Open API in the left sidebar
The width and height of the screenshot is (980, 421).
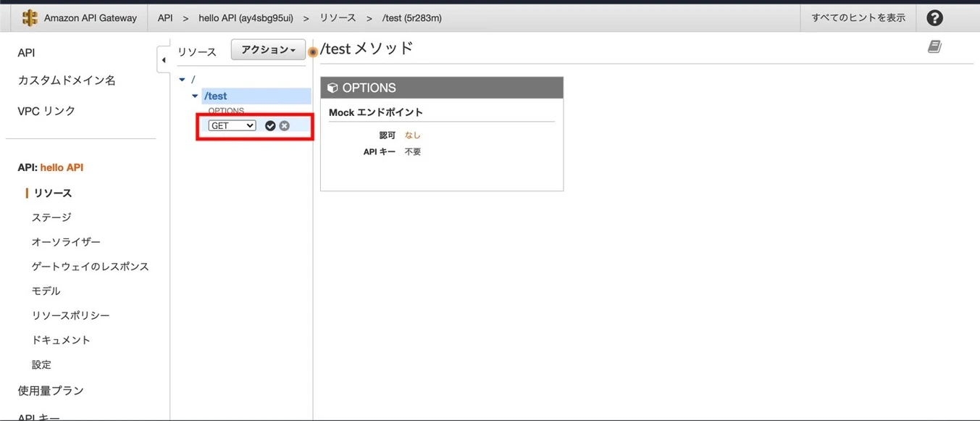26,53
